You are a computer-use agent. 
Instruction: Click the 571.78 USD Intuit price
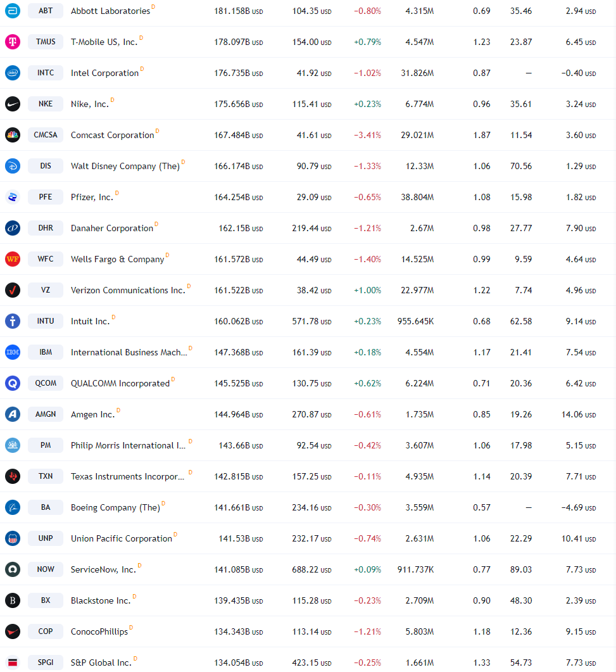[x=312, y=321]
